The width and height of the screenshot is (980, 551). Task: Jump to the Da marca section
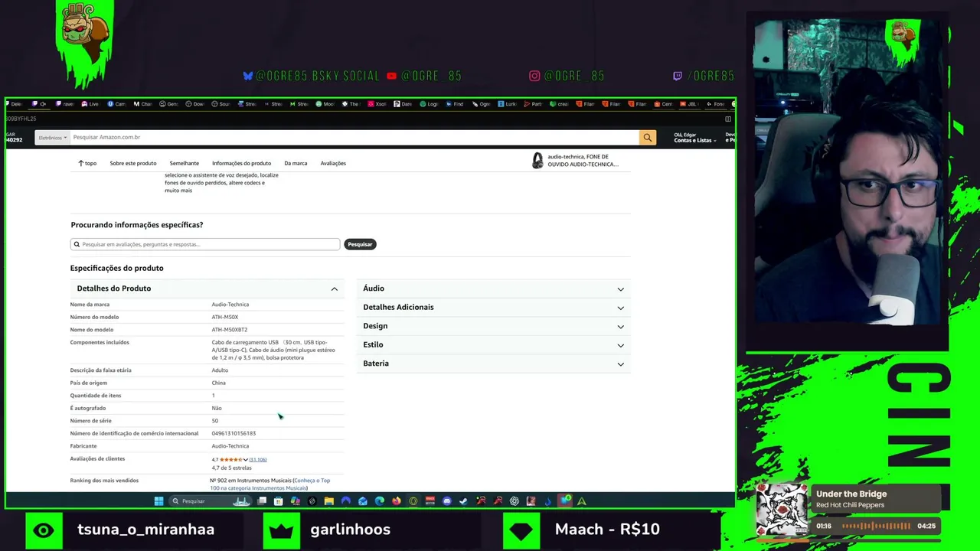click(x=296, y=163)
